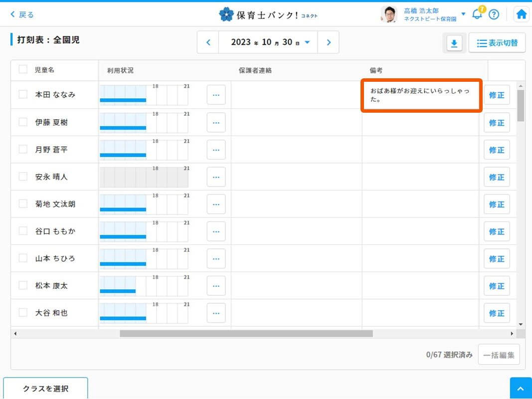Click the download icon button

coord(454,43)
